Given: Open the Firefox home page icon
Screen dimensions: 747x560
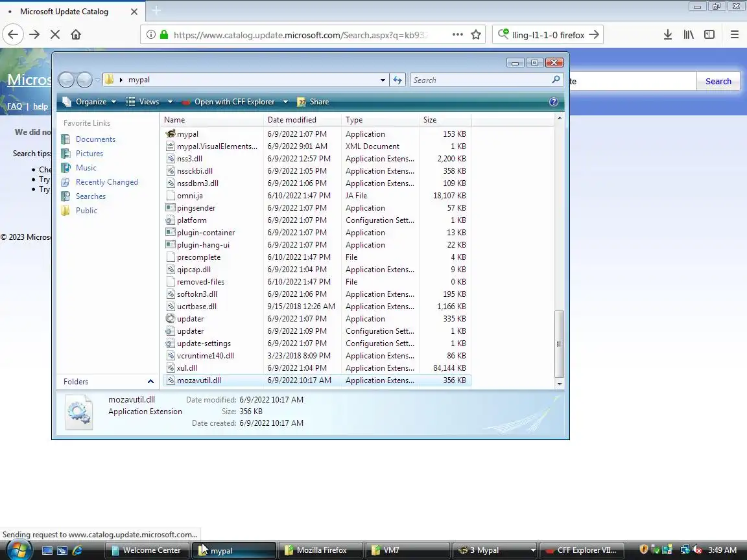Looking at the screenshot, I should tap(76, 34).
